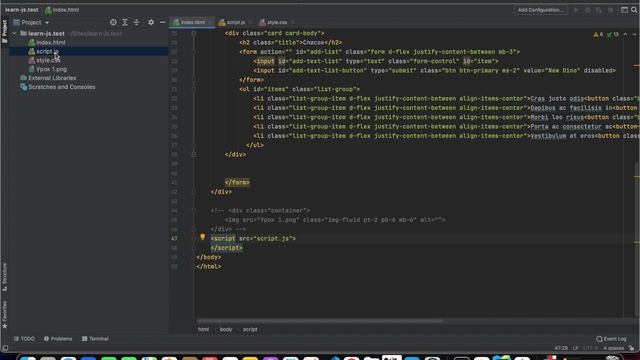This screenshot has width=640, height=360.
Task: Click the lock read-only toggle in status bar
Action: coord(632,348)
